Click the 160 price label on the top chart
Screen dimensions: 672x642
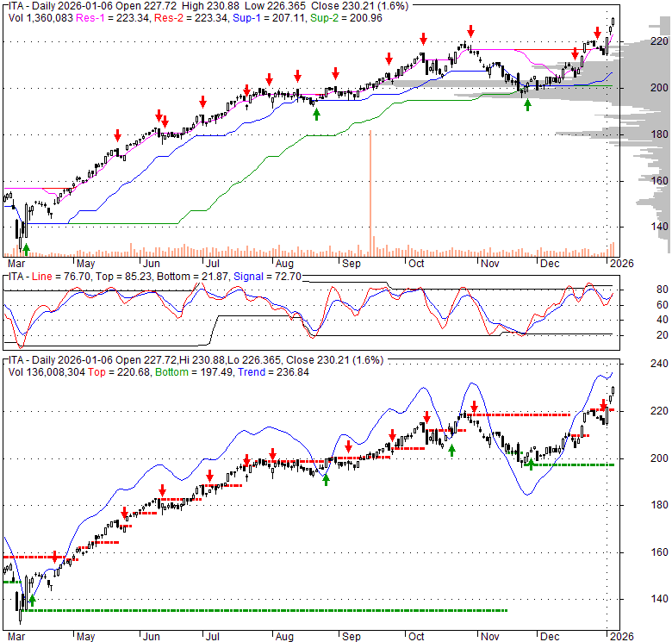pos(659,180)
